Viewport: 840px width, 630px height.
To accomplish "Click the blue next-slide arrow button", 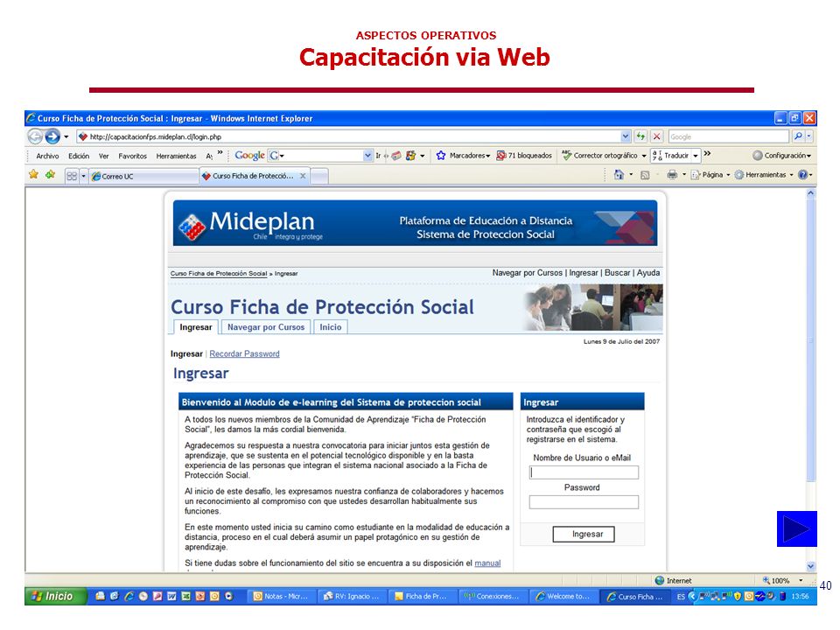I will pyautogui.click(x=796, y=528).
